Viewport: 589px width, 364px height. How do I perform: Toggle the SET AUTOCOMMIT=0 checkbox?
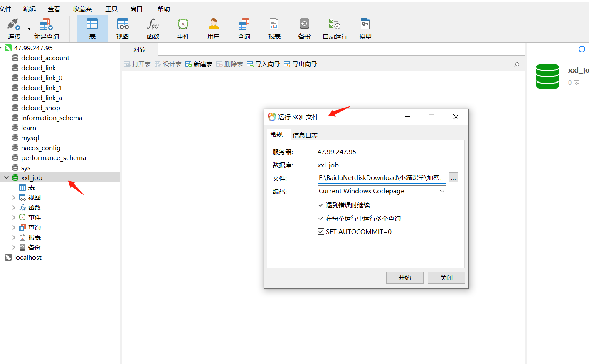[x=321, y=231]
